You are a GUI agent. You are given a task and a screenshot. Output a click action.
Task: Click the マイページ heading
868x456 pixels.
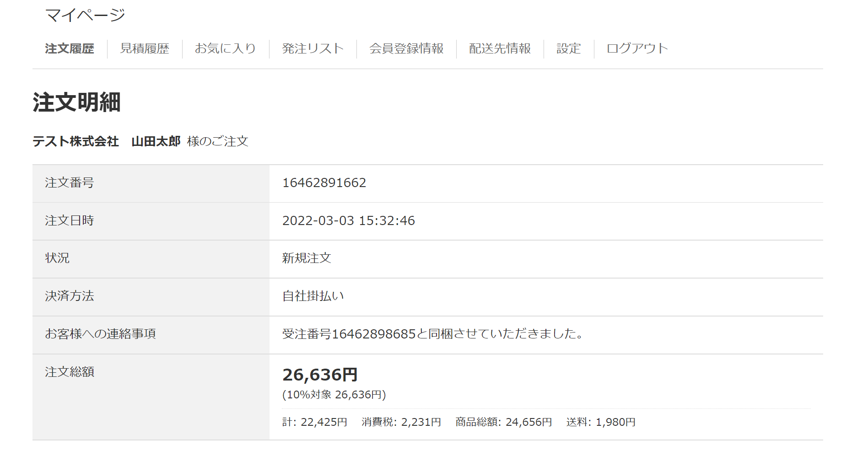pos(85,15)
